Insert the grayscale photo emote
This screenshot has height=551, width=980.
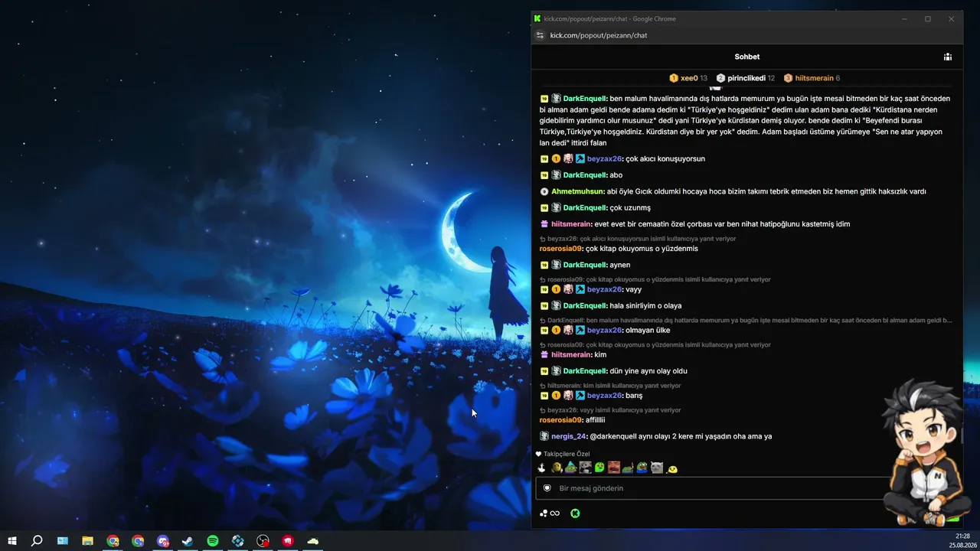tap(585, 468)
